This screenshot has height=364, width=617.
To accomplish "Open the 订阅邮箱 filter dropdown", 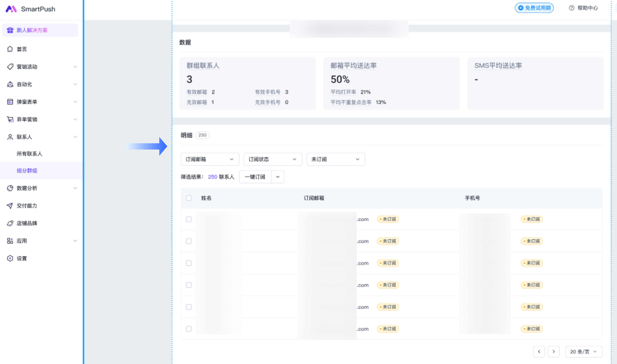I will [210, 159].
